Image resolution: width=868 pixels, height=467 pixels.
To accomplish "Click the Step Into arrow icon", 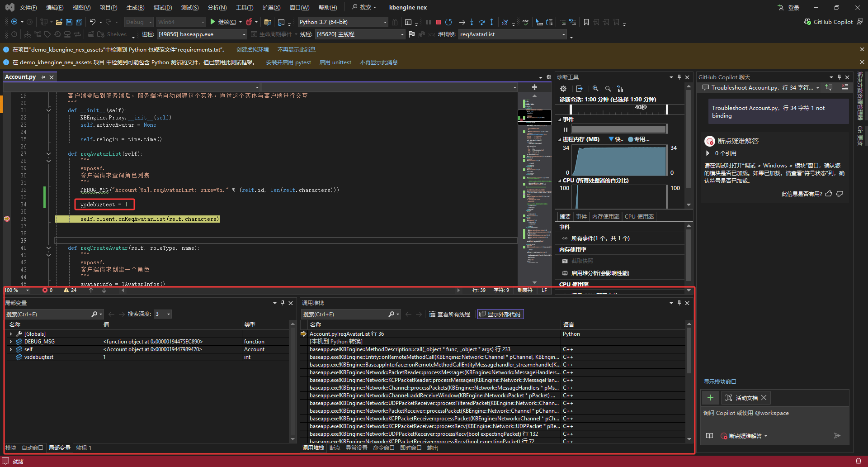I will [472, 22].
